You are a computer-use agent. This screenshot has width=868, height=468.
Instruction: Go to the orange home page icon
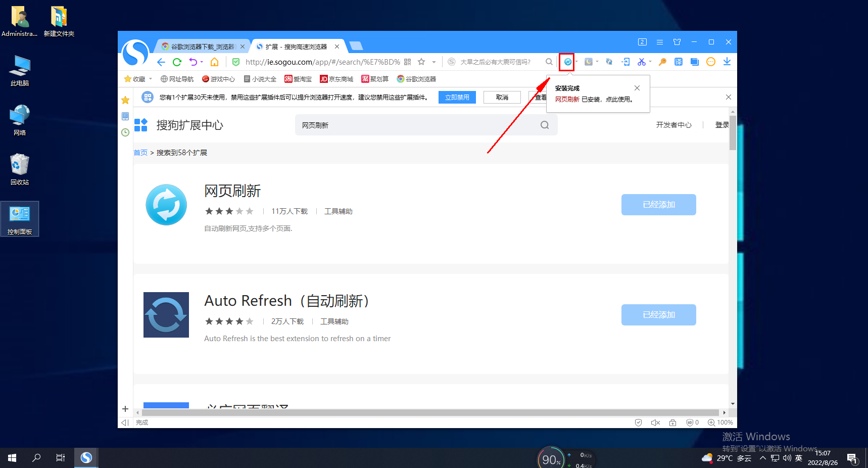point(215,62)
